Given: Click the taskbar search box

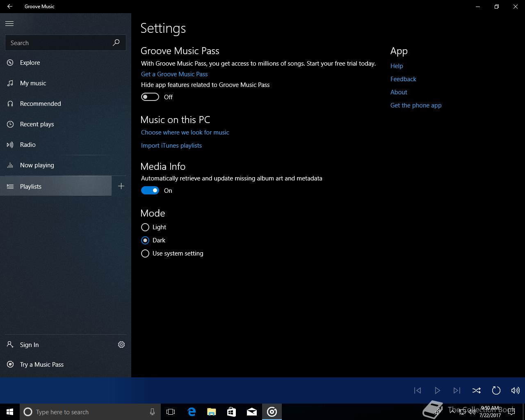Looking at the screenshot, I should 90,412.
